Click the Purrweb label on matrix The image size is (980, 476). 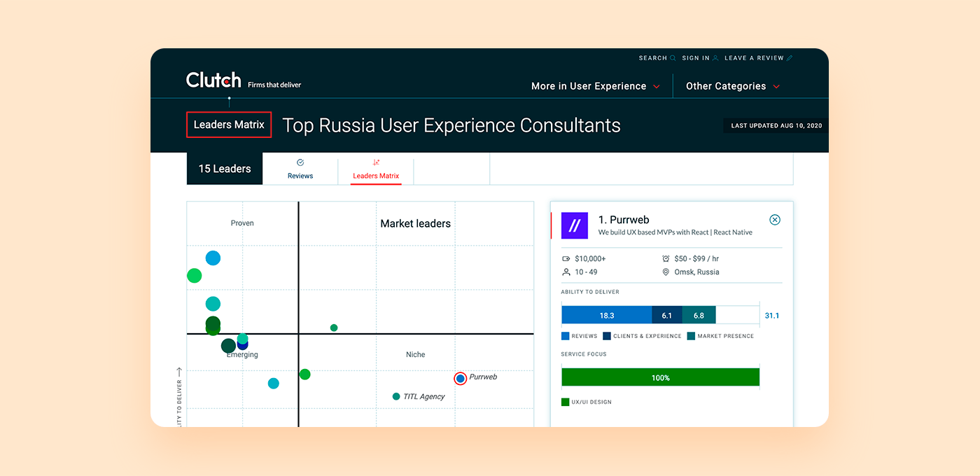pyautogui.click(x=483, y=377)
